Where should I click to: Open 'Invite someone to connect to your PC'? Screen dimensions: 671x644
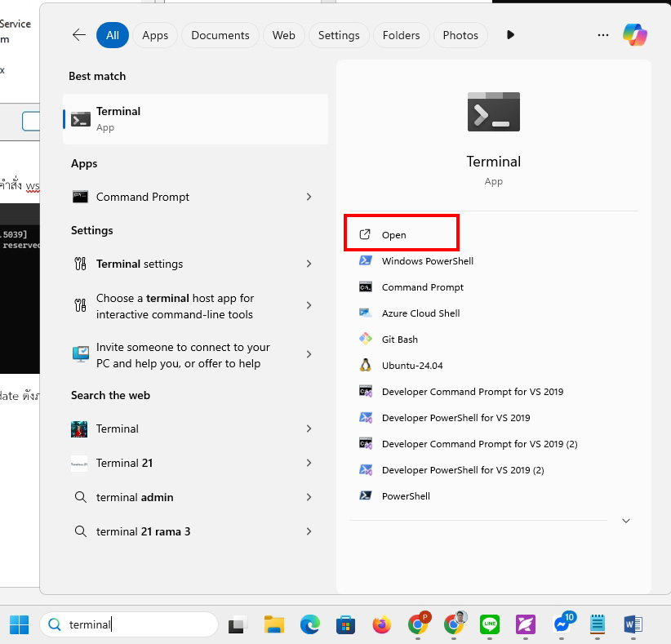[x=196, y=355]
